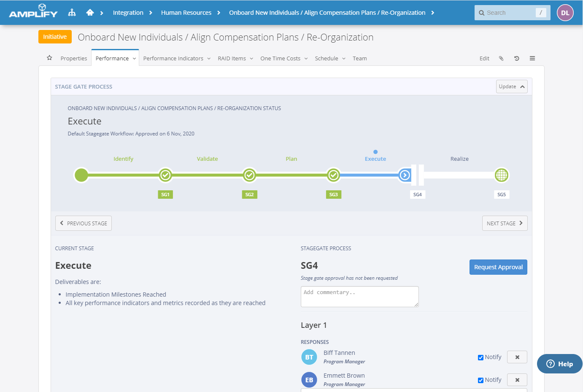The height and width of the screenshot is (392, 583).
Task: Expand the One Time Costs dropdown
Action: pos(306,59)
